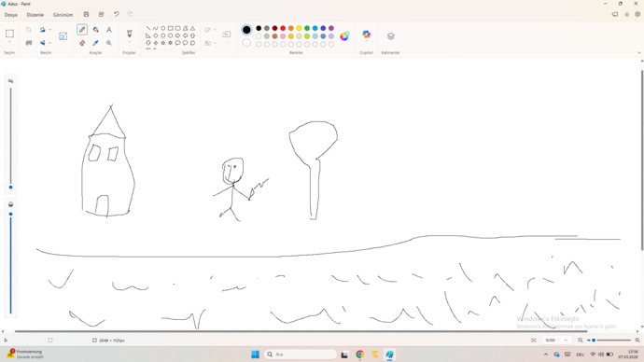Select the Curve shape
The width and height of the screenshot is (644, 362).
tap(156, 28)
